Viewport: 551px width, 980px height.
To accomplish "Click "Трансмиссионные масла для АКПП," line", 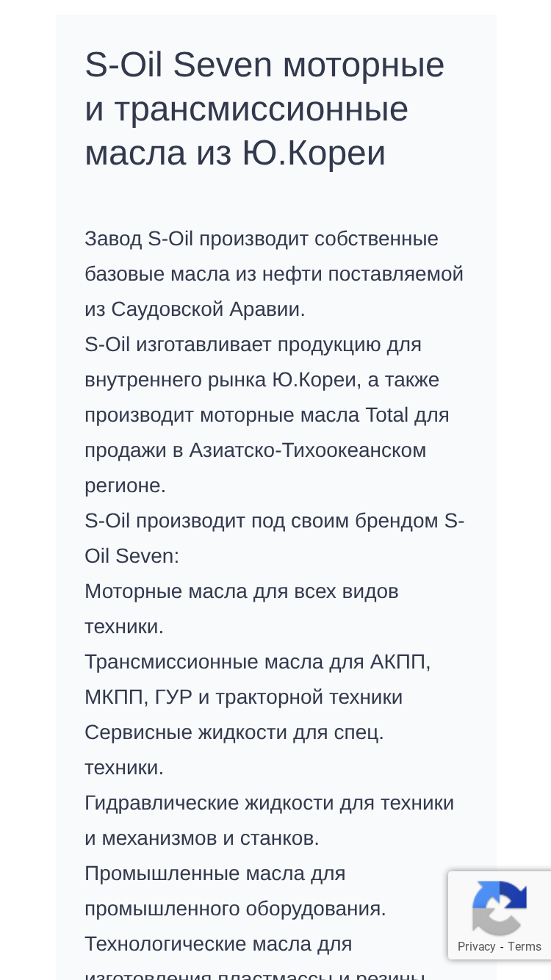I will point(258,662).
